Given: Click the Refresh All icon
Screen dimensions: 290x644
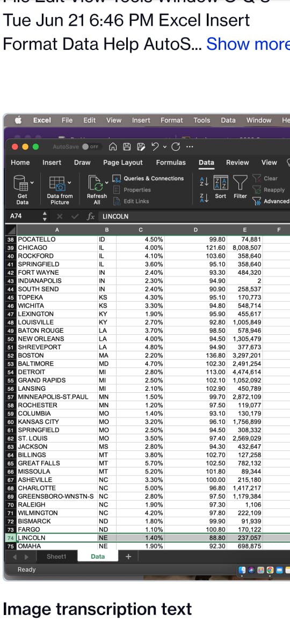Looking at the screenshot, I should tap(95, 183).
